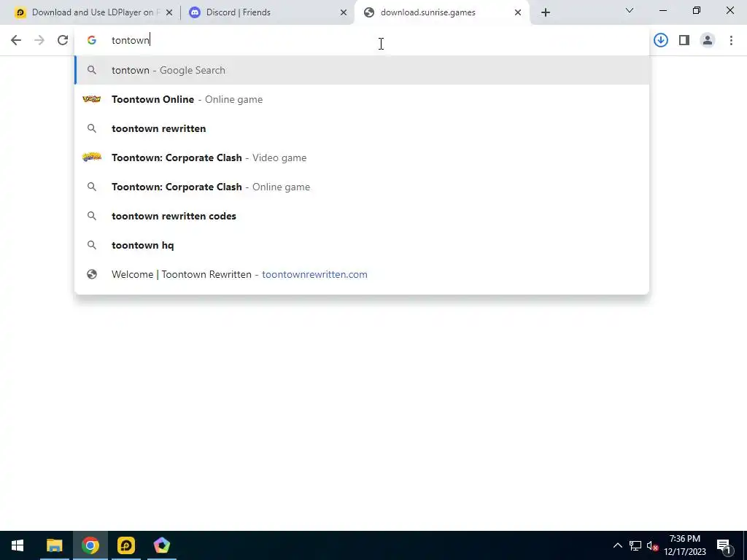This screenshot has height=560, width=747.
Task: Click the Toontown Online logo icon
Action: tap(91, 99)
